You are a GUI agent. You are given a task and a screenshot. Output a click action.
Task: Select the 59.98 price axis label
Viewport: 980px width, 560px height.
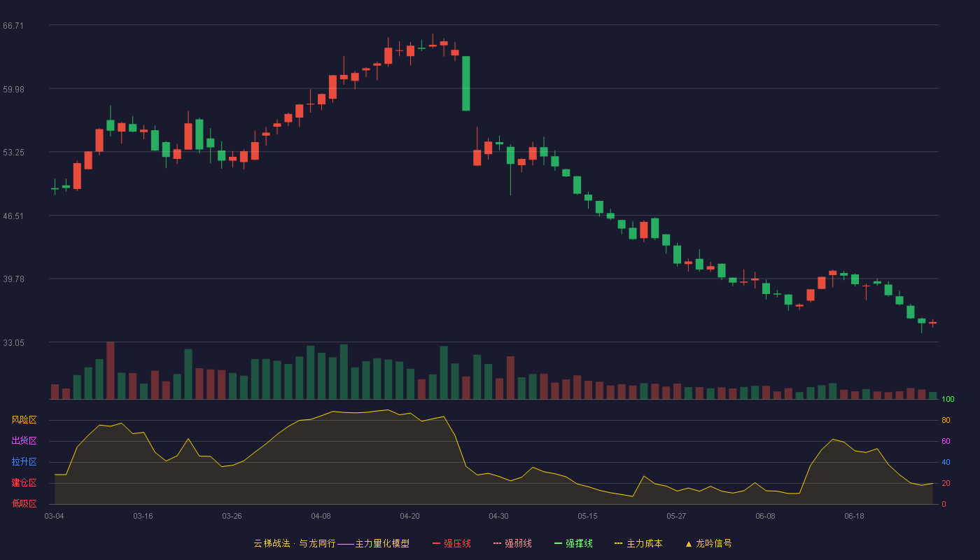tap(13, 89)
